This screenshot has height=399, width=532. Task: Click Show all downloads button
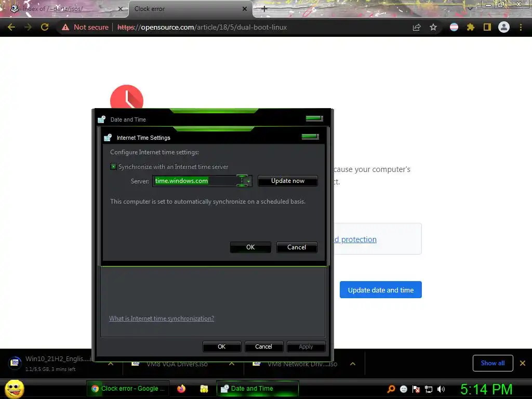point(493,363)
